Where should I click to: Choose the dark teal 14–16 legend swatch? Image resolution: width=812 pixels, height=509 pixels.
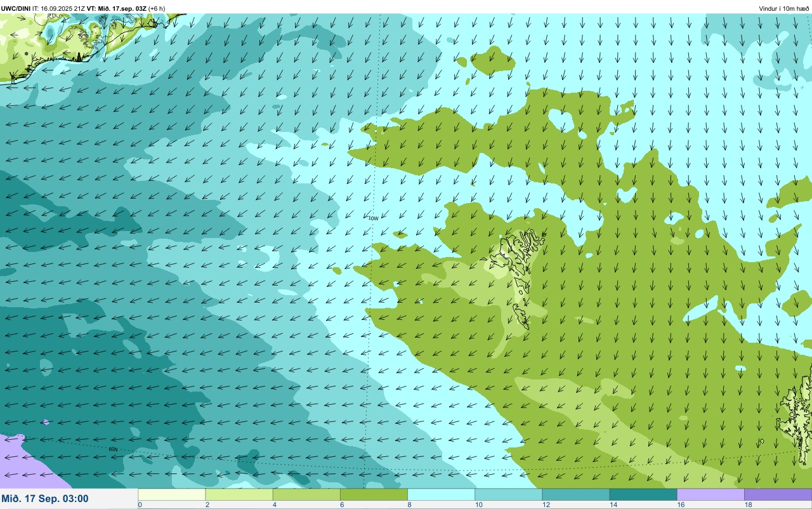(643, 494)
